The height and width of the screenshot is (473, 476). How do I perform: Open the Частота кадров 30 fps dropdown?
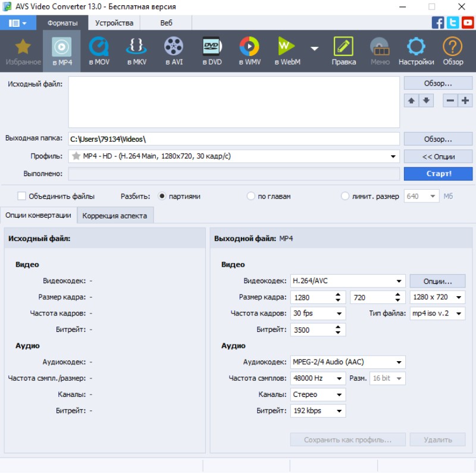[x=318, y=314]
